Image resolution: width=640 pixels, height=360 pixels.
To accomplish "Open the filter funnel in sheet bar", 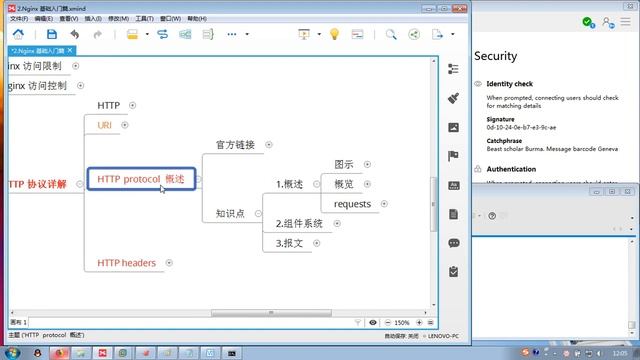I will [358, 322].
